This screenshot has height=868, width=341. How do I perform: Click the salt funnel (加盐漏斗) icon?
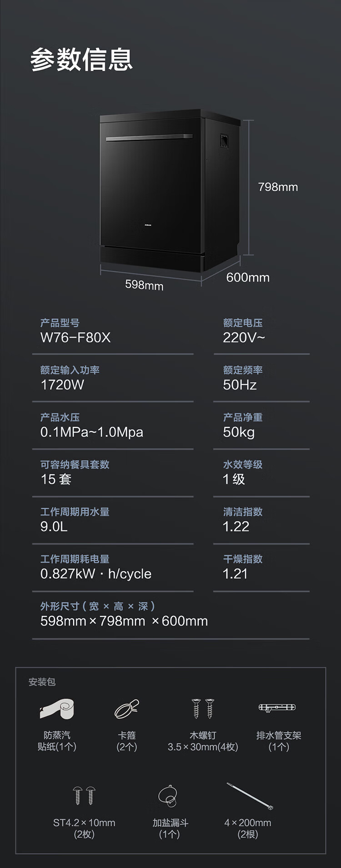point(167,796)
